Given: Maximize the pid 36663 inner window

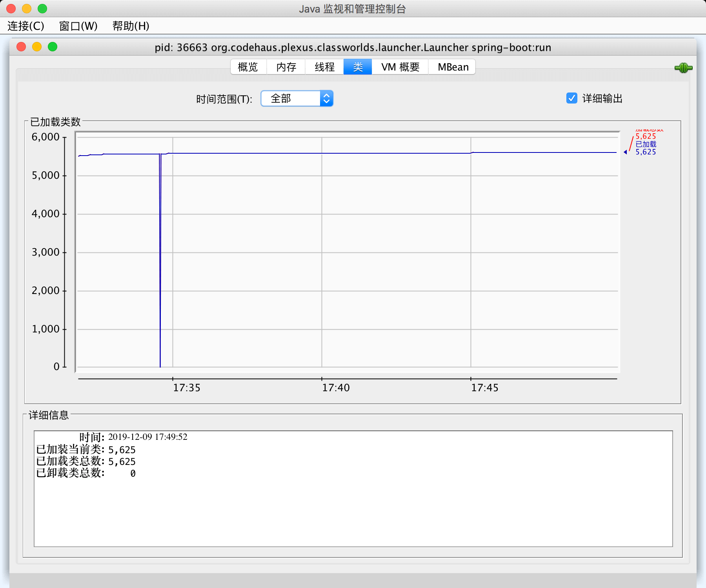Looking at the screenshot, I should click(53, 47).
